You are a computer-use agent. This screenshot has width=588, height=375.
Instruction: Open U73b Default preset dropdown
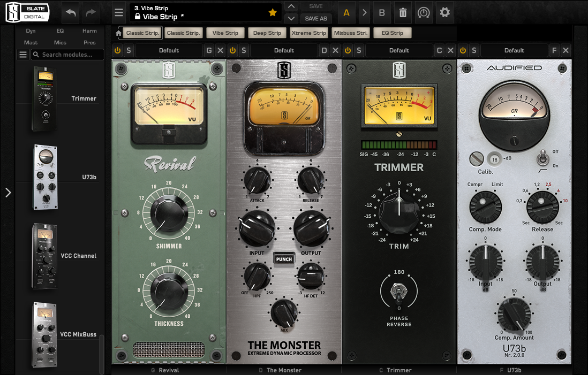pyautogui.click(x=514, y=50)
